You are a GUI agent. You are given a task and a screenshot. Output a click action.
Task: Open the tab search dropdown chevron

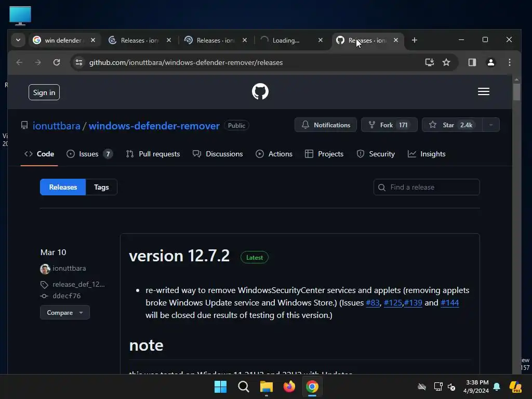coord(18,40)
